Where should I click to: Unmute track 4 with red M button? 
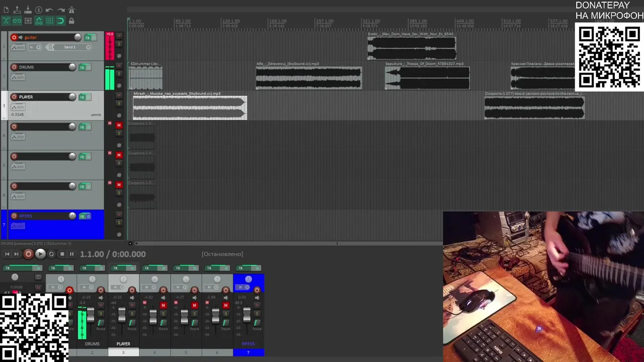pyautogui.click(x=119, y=125)
